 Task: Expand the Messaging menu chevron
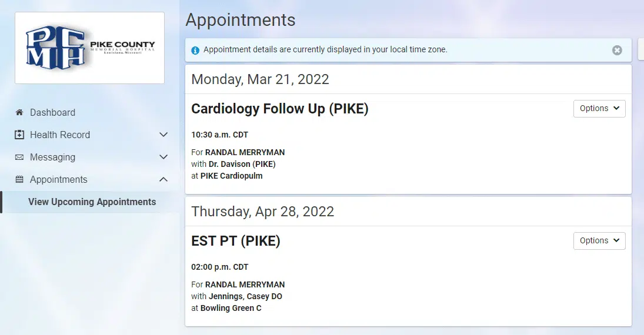[163, 158]
